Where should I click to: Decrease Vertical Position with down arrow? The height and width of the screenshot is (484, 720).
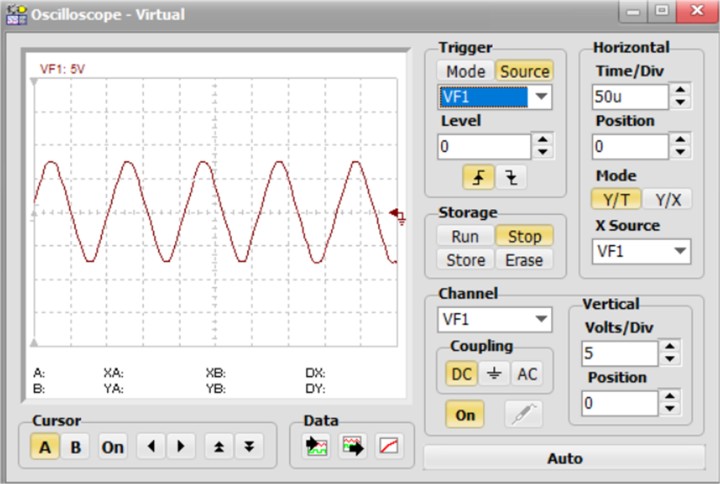click(670, 409)
